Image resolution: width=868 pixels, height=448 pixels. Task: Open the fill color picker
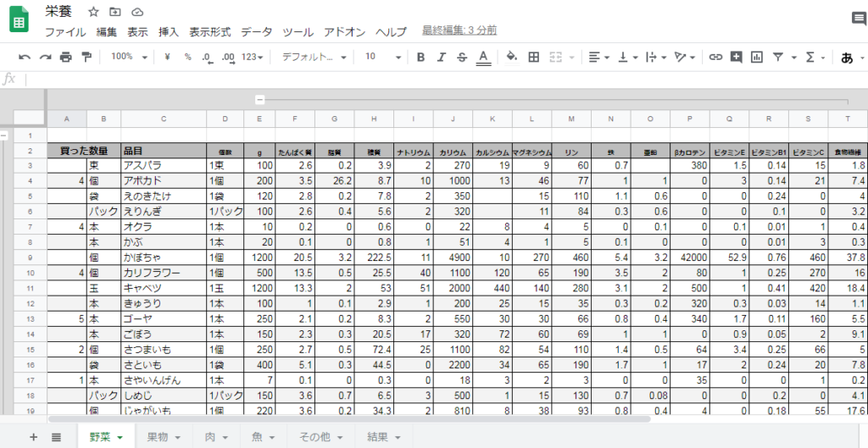click(x=511, y=57)
